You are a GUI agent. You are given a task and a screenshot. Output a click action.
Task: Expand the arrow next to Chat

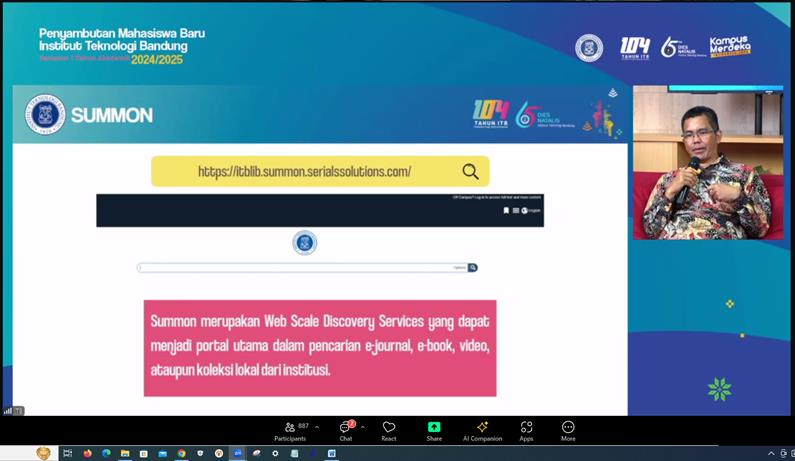click(363, 428)
